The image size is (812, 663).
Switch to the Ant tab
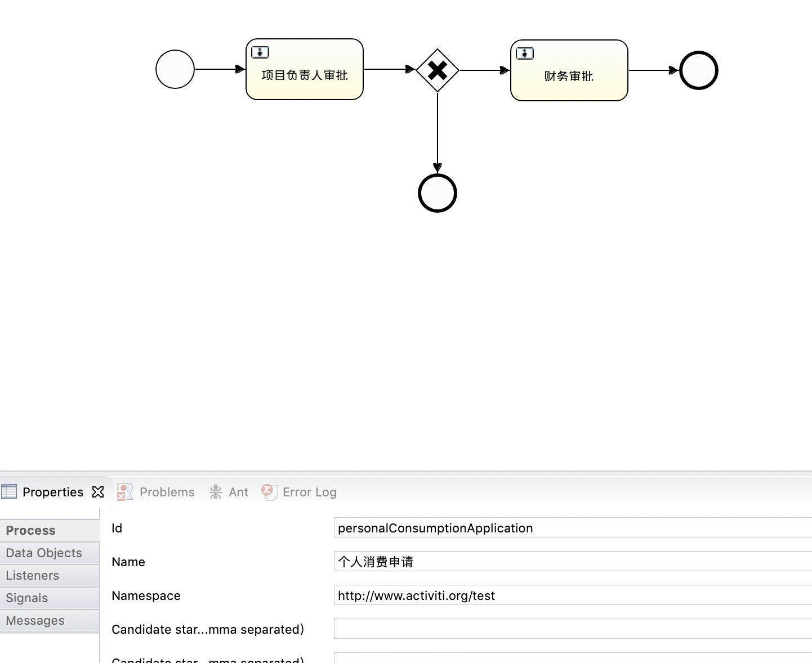tap(238, 491)
